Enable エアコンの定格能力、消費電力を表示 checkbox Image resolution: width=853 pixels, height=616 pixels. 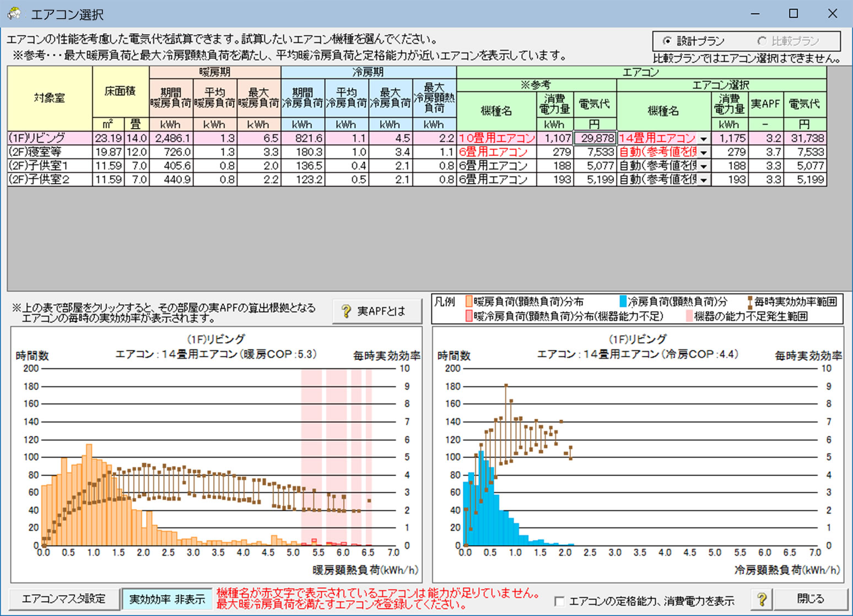click(559, 601)
